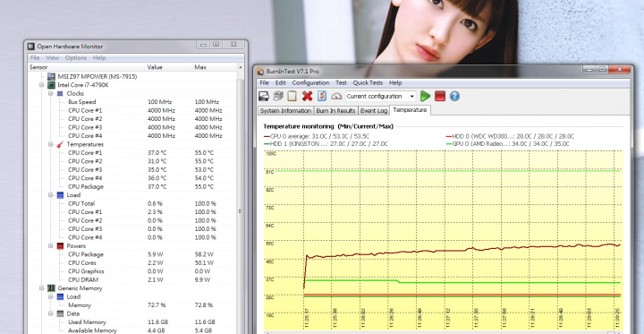
Task: Open the Quick Tests menu in BurnInTest
Action: (368, 82)
